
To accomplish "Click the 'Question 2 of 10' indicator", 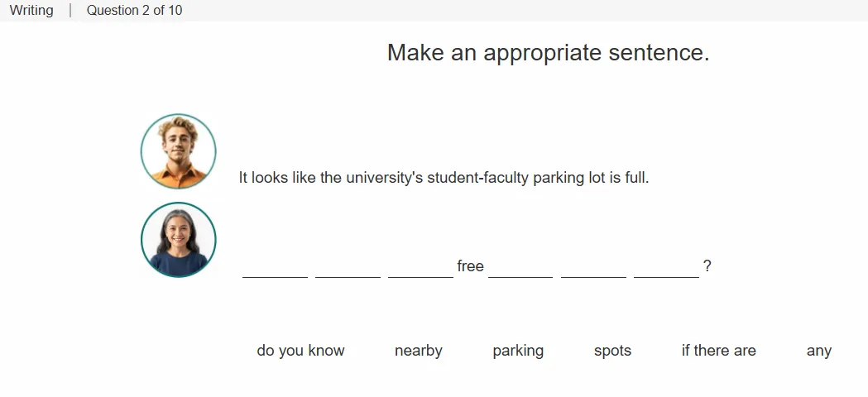I will 135,10.
